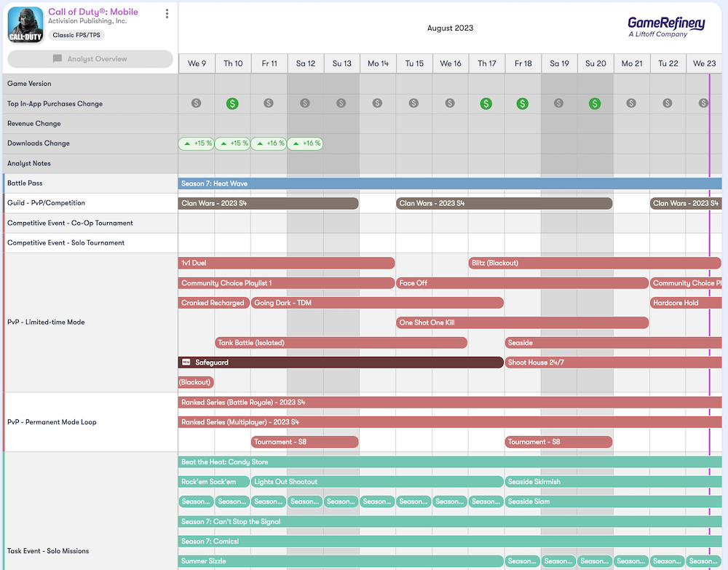Select the PvP - Limited-time Mode row label
This screenshot has height=570, width=728.
point(46,322)
